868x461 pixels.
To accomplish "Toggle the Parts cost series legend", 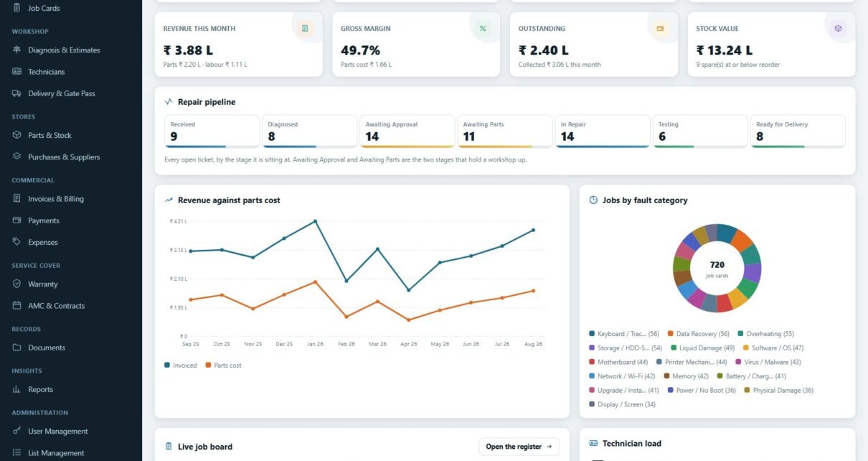I will [223, 365].
